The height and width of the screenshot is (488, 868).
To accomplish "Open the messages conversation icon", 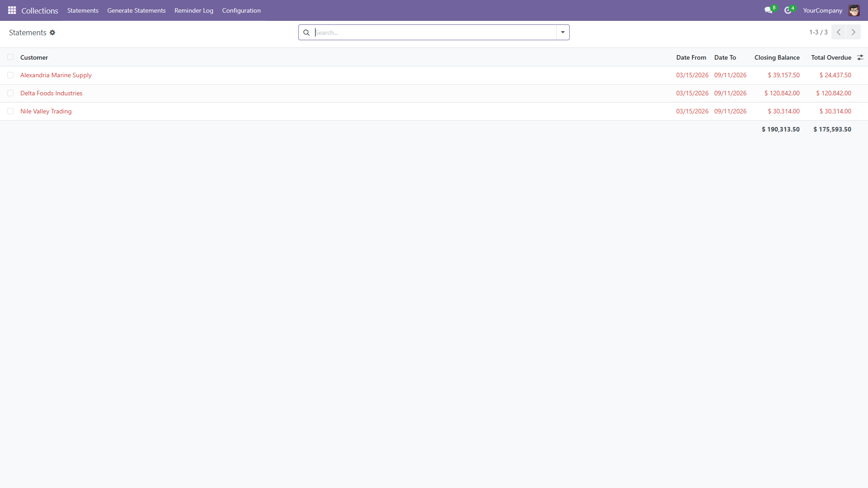I will 768,10.
